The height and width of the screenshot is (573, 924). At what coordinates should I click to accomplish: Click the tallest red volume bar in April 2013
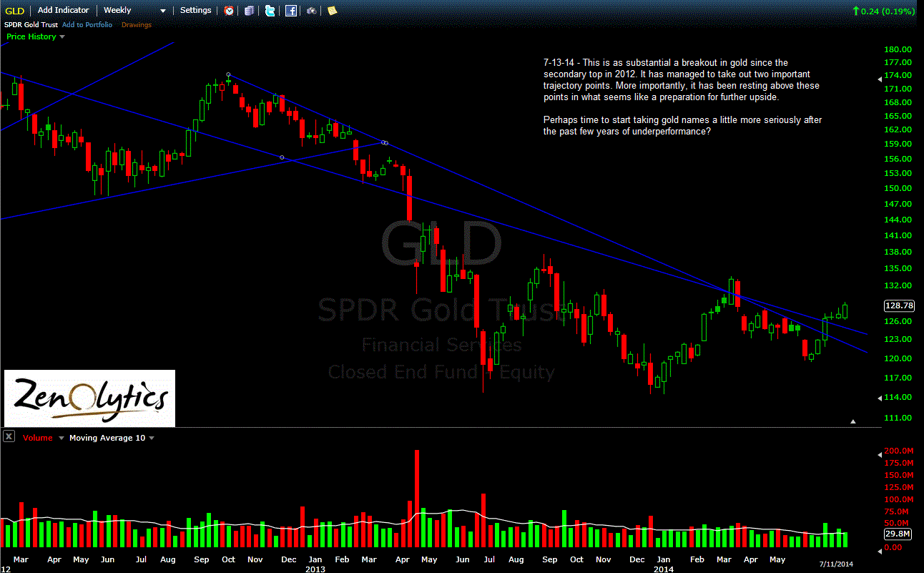click(x=417, y=499)
